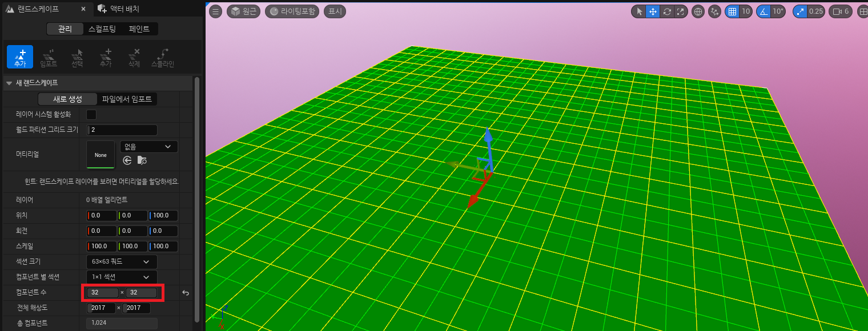
Task: Switch to the 관리 mode tab
Action: (x=65, y=29)
